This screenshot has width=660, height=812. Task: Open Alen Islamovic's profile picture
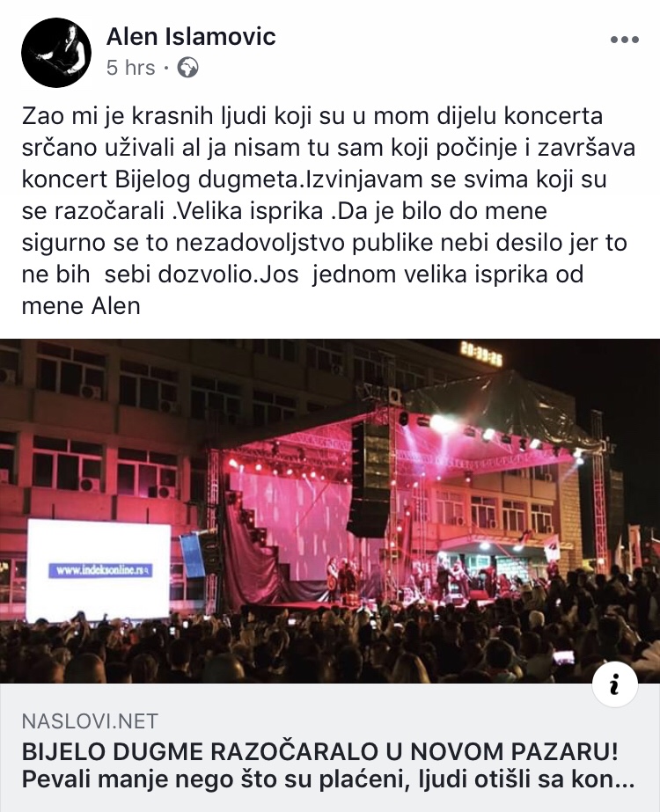56,52
